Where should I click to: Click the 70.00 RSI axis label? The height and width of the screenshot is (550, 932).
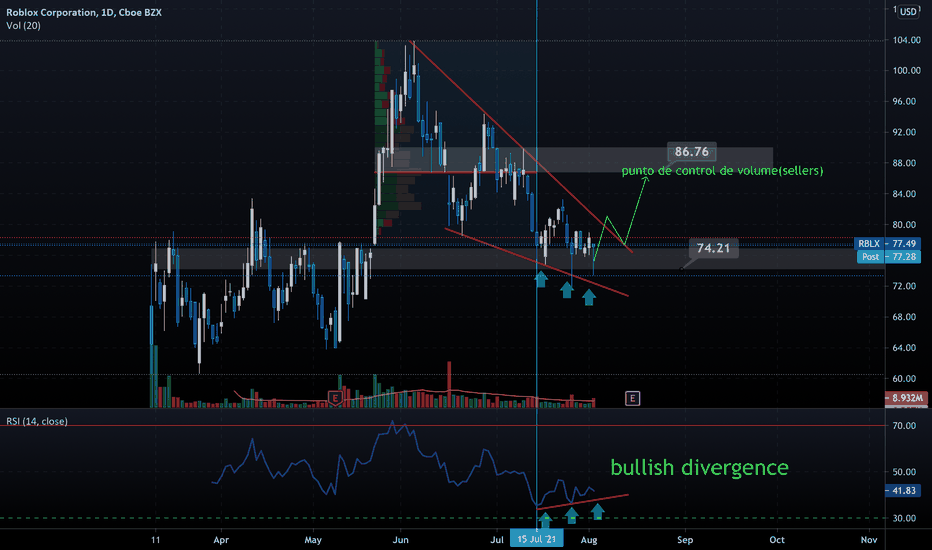[x=903, y=426]
